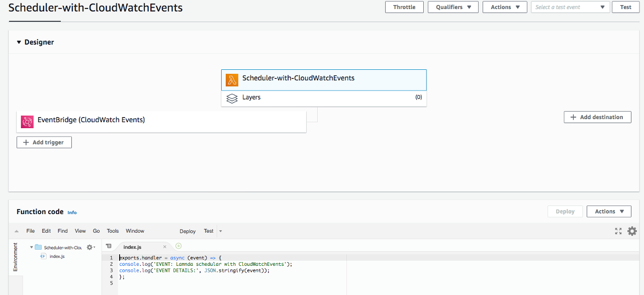
Task: Open the Tools menu in the editor
Action: [112, 231]
